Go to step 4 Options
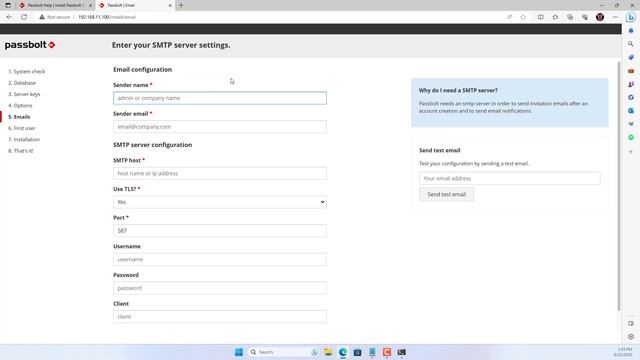This screenshot has height=360, width=640. click(x=20, y=105)
